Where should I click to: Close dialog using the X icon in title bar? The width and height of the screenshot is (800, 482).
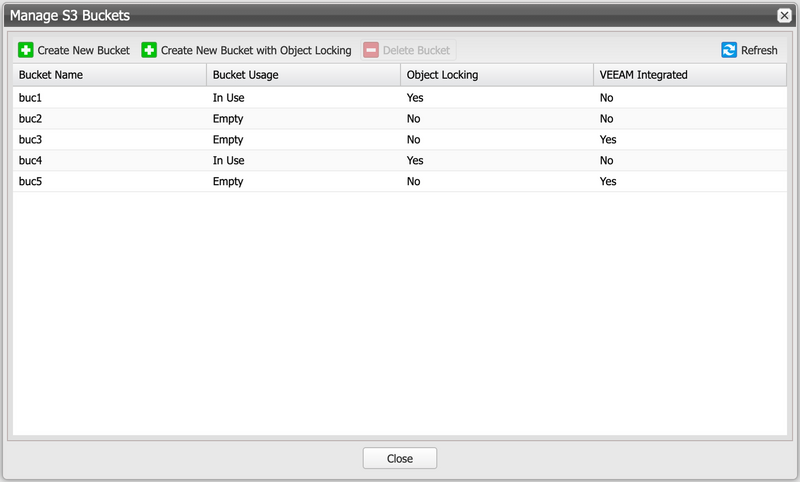784,16
